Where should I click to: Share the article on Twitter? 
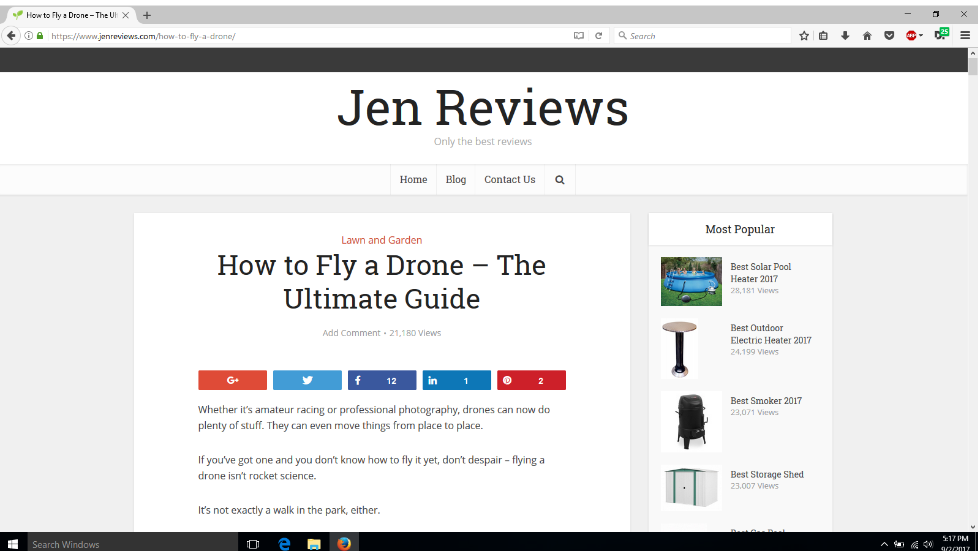click(x=307, y=380)
